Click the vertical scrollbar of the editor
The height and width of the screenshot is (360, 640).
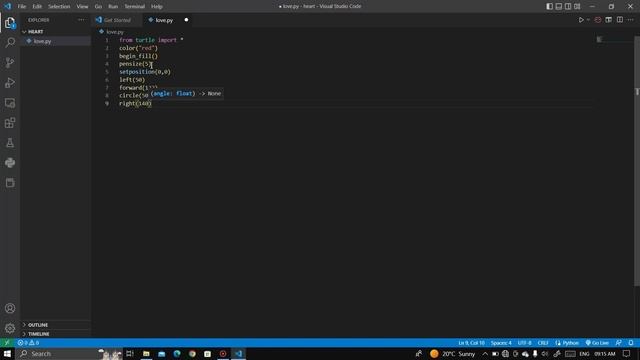click(x=637, y=161)
